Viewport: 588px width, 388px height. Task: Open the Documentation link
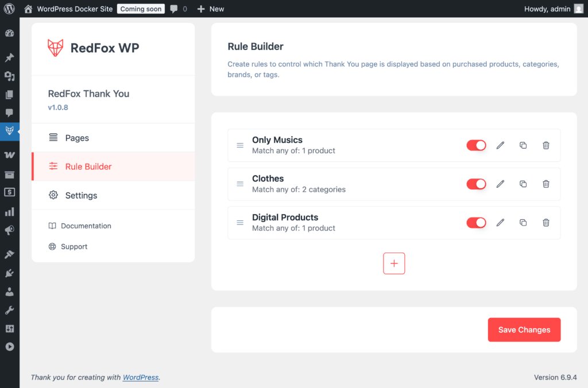86,226
